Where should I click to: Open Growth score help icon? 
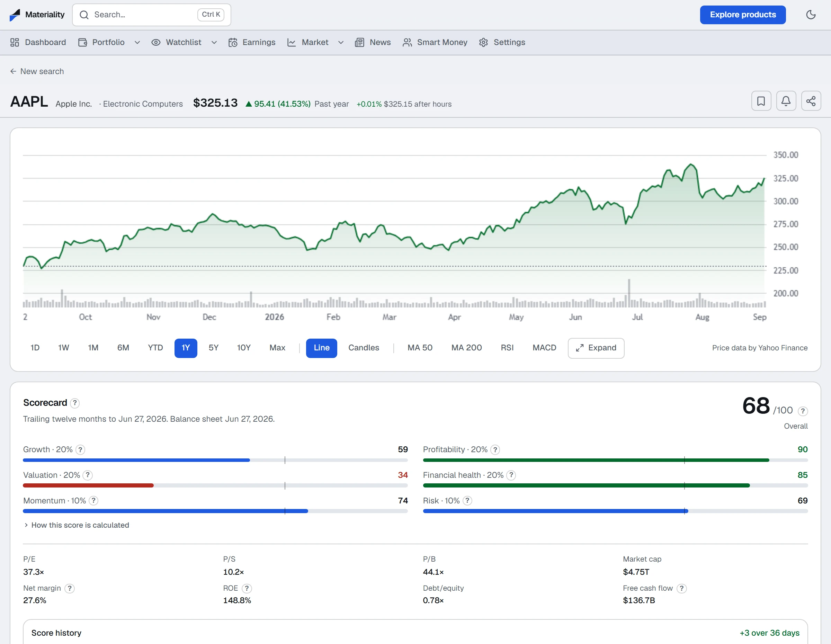pyautogui.click(x=80, y=450)
